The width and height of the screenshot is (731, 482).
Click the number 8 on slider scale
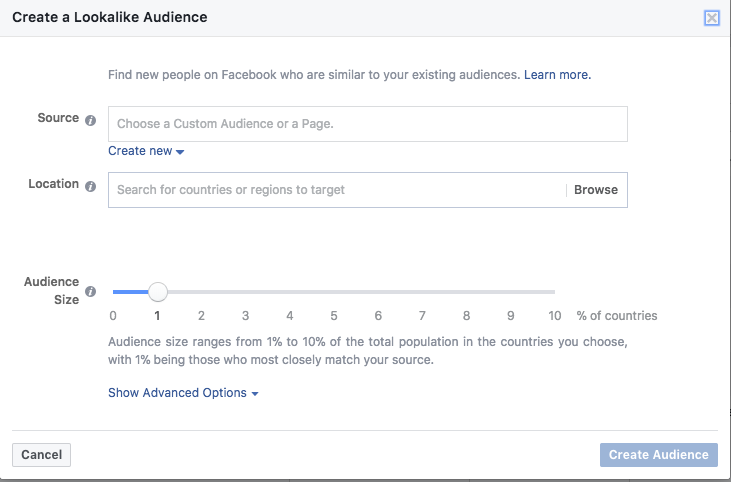[466, 316]
